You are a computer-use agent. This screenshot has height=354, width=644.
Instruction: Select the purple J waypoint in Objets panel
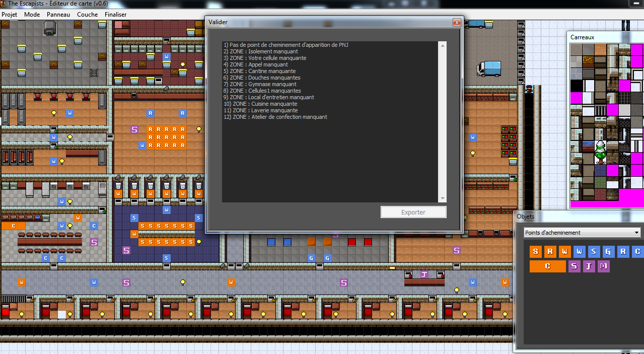(x=589, y=266)
